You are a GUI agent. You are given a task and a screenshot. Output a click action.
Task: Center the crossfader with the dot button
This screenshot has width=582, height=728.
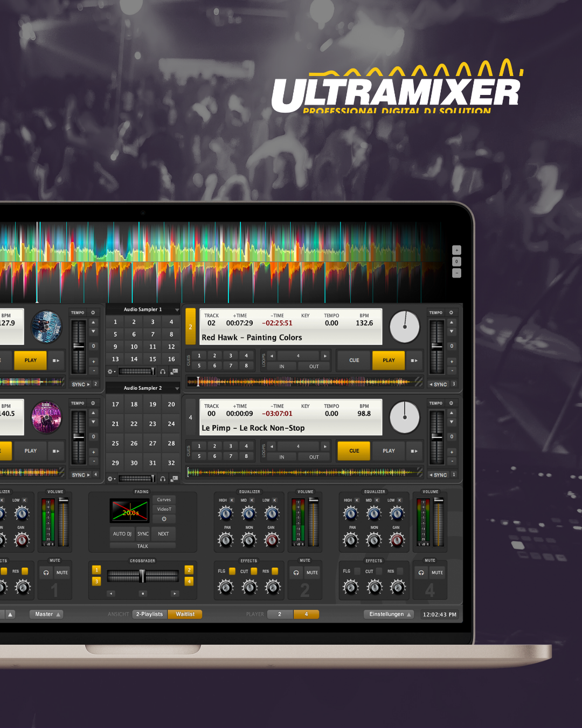(x=143, y=594)
